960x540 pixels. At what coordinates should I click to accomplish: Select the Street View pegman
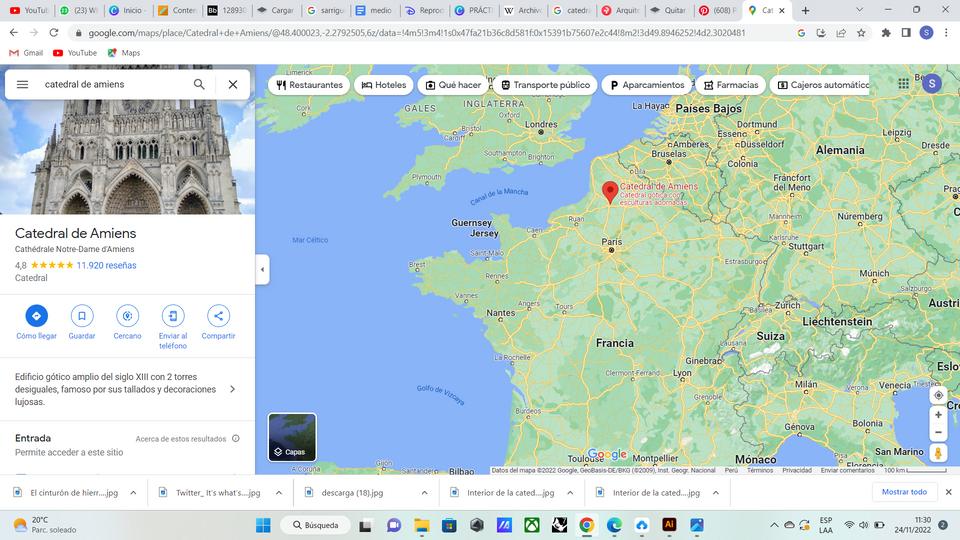938,453
